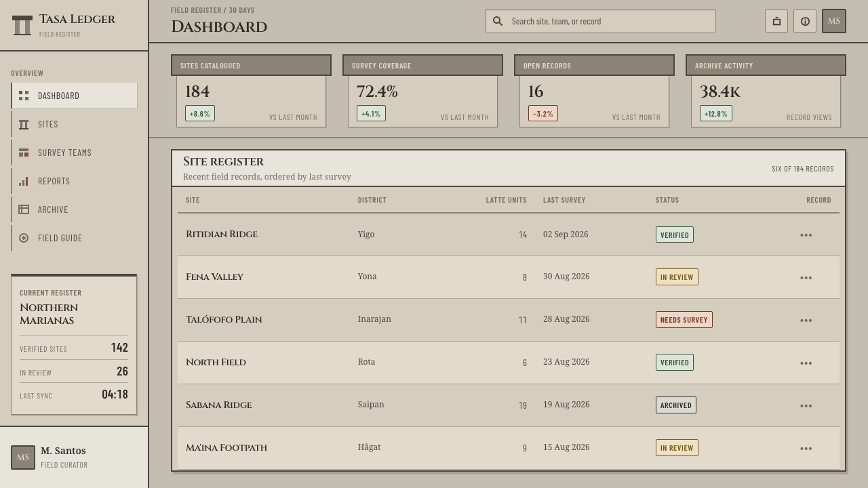Click the search magnifier icon
Viewport: 868px width, 488px height.
pyautogui.click(x=498, y=21)
